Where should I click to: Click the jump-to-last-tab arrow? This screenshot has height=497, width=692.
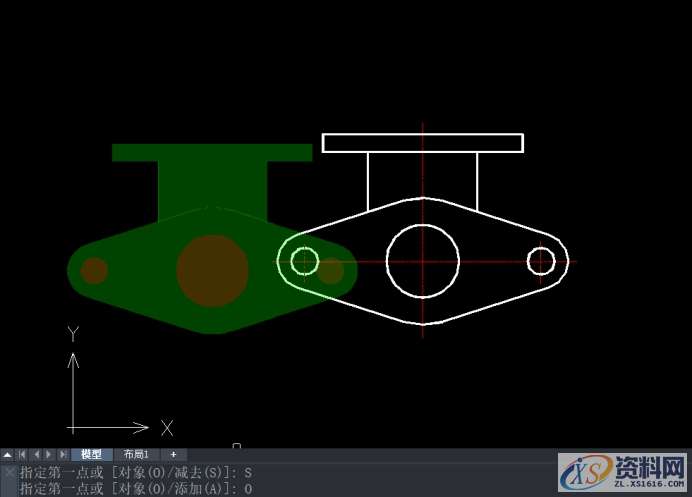point(62,455)
